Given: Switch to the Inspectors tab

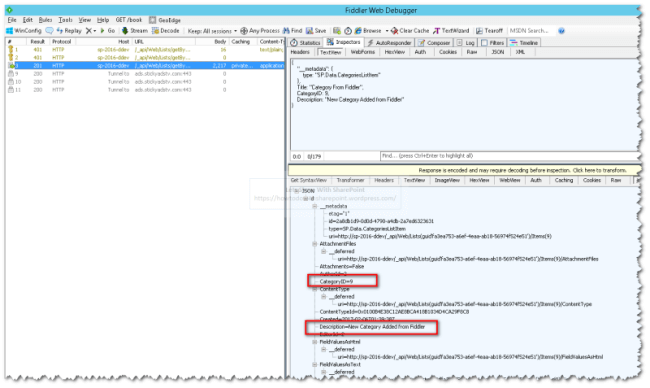Looking at the screenshot, I should (x=344, y=42).
